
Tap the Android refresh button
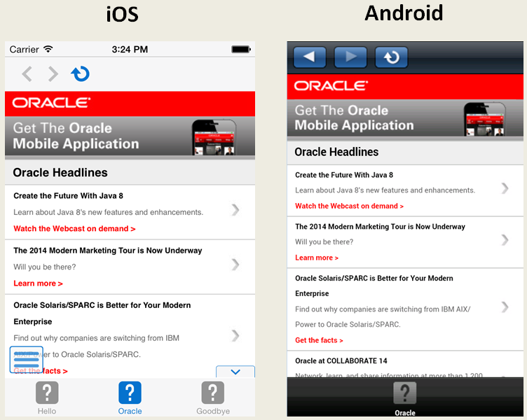pyautogui.click(x=392, y=57)
